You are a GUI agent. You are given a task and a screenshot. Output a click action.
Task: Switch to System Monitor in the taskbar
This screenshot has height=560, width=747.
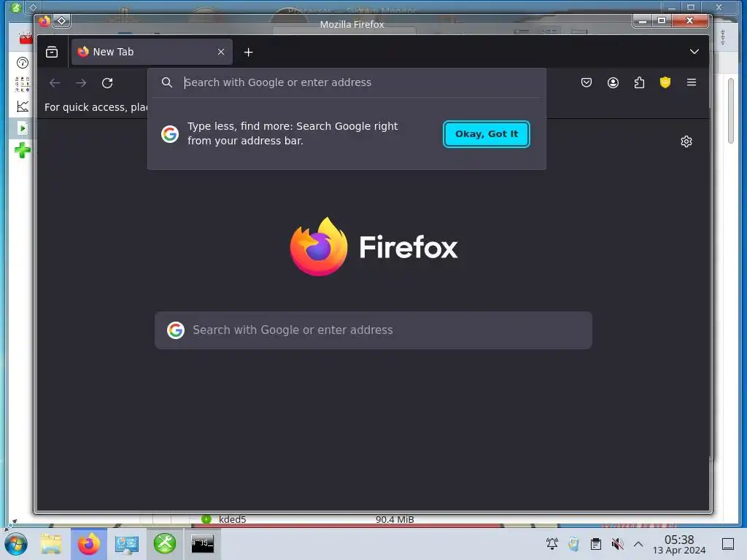(165, 544)
